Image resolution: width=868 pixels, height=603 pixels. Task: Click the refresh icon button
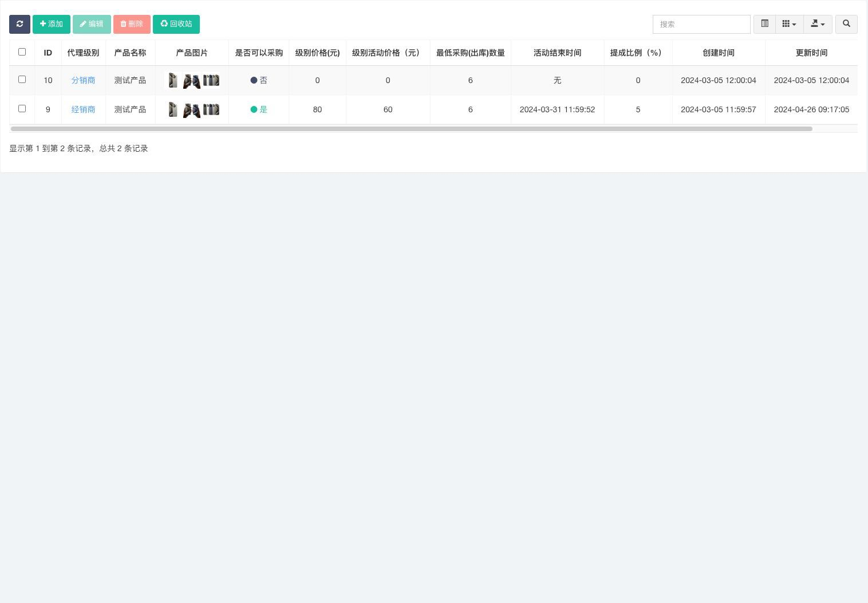(19, 24)
